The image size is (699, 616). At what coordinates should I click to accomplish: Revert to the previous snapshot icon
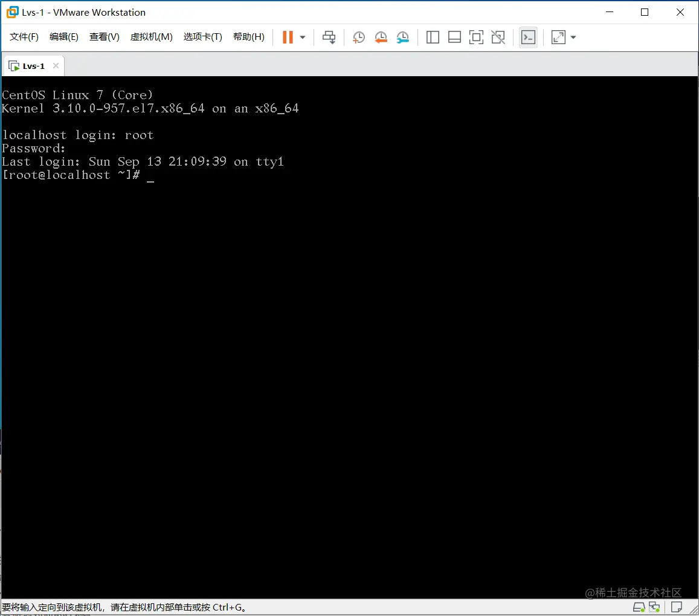381,37
